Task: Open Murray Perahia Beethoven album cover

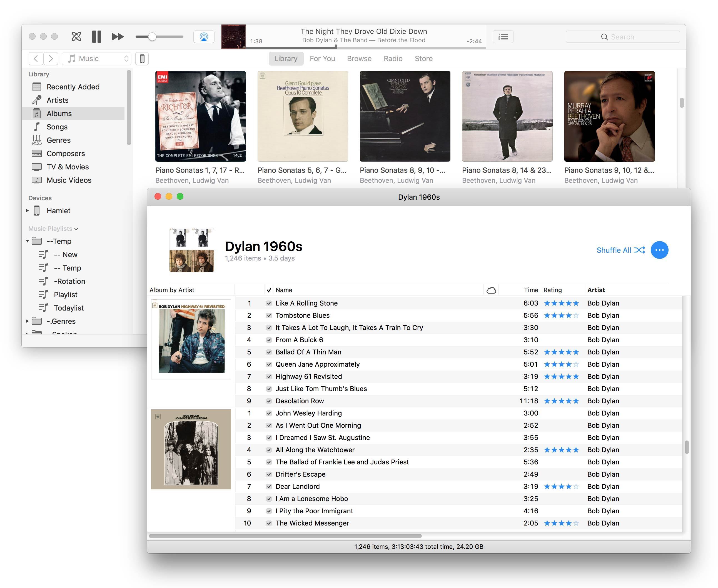Action: [609, 116]
